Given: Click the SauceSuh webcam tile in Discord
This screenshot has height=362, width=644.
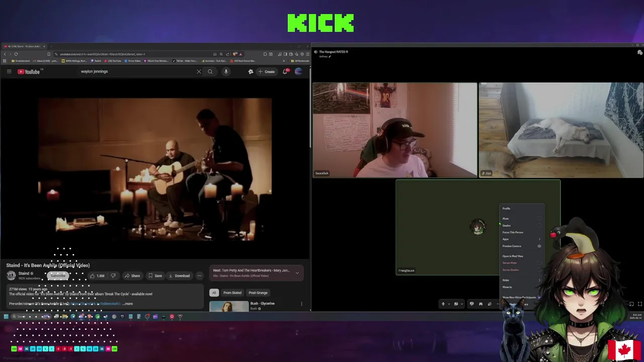Looking at the screenshot, I should [395, 130].
